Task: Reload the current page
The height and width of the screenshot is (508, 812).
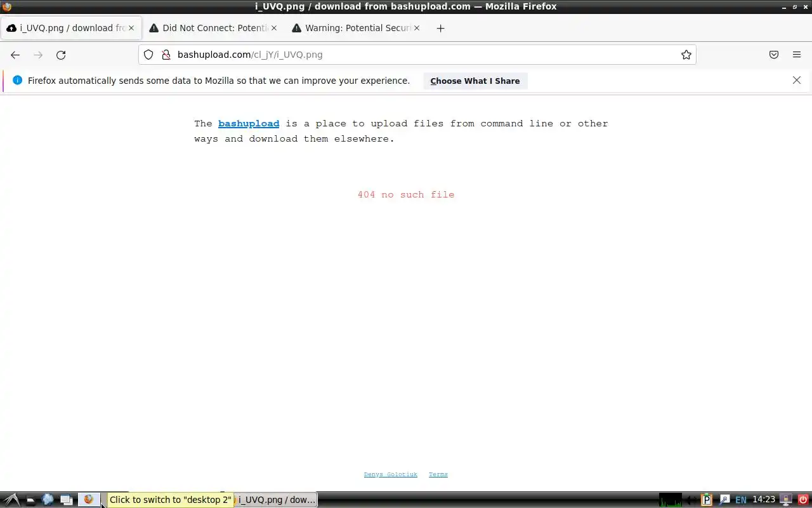Action: 61,55
